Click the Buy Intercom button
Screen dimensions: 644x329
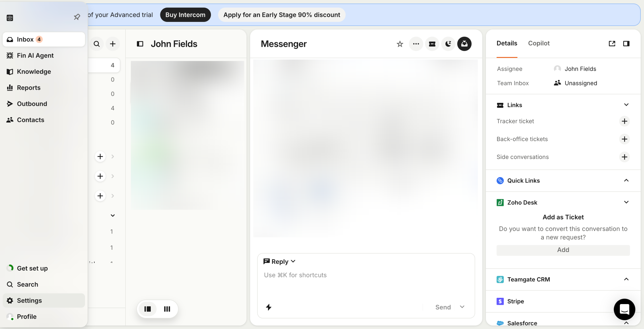(x=185, y=15)
